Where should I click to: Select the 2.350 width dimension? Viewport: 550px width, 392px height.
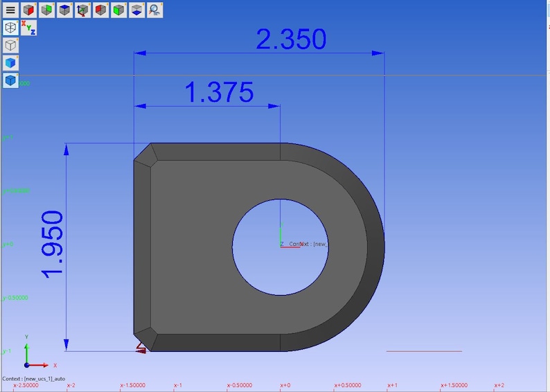291,39
